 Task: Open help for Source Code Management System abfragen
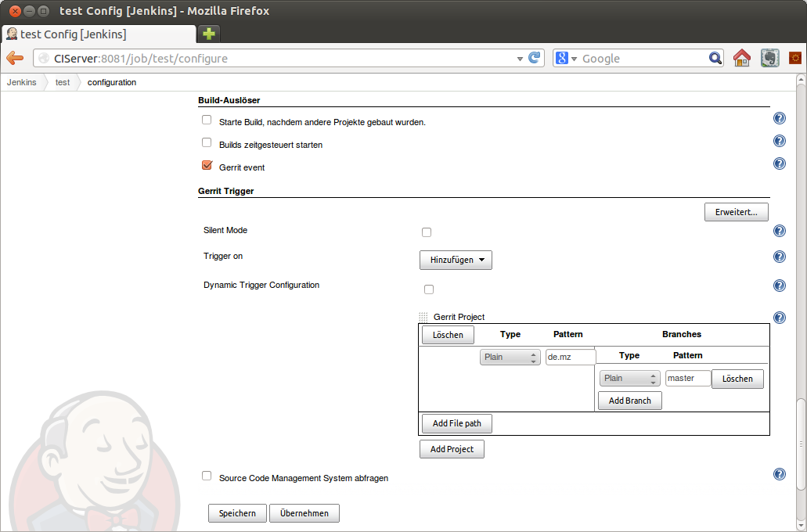pyautogui.click(x=780, y=474)
